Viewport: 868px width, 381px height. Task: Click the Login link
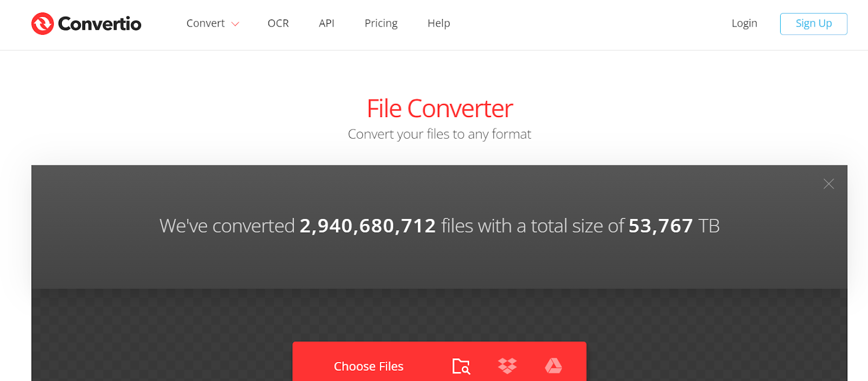click(744, 23)
